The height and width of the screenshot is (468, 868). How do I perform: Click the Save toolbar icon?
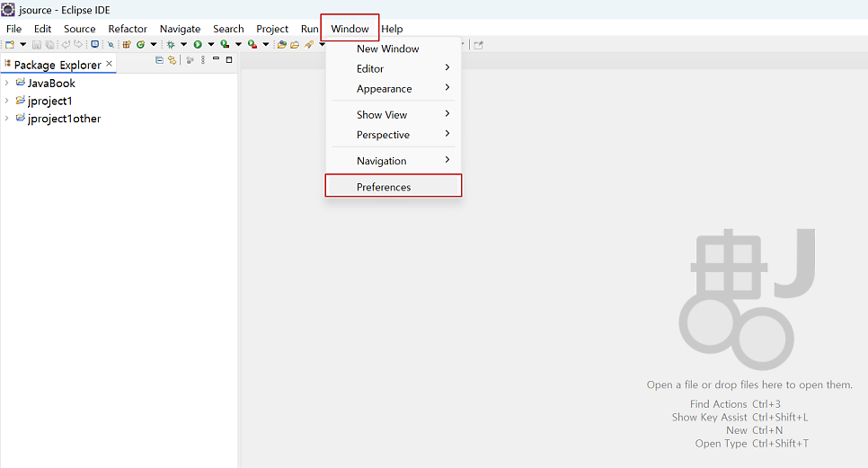[37, 45]
